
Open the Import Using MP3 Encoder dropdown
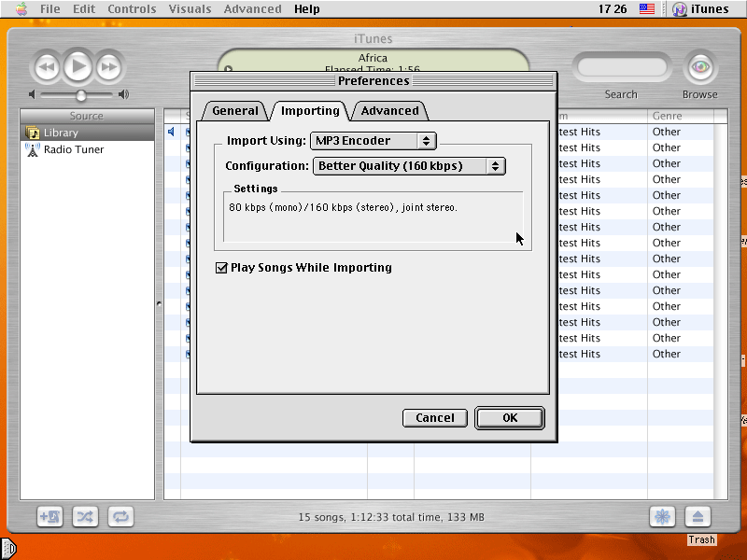click(373, 141)
